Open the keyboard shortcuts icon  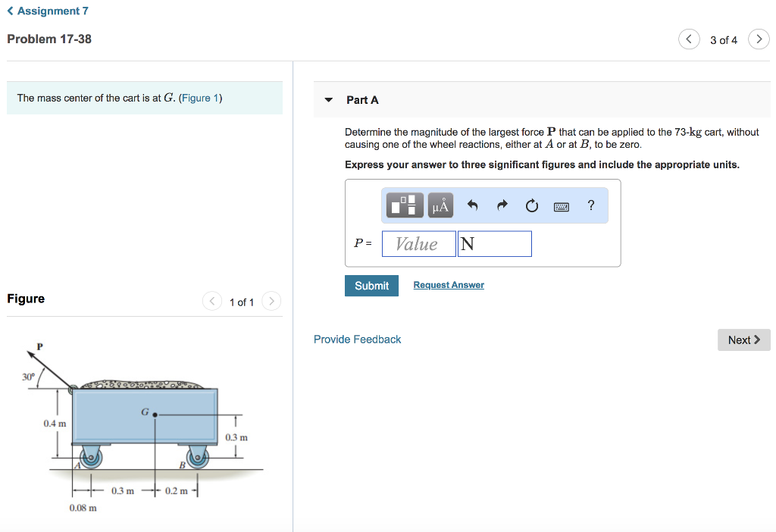click(x=561, y=205)
